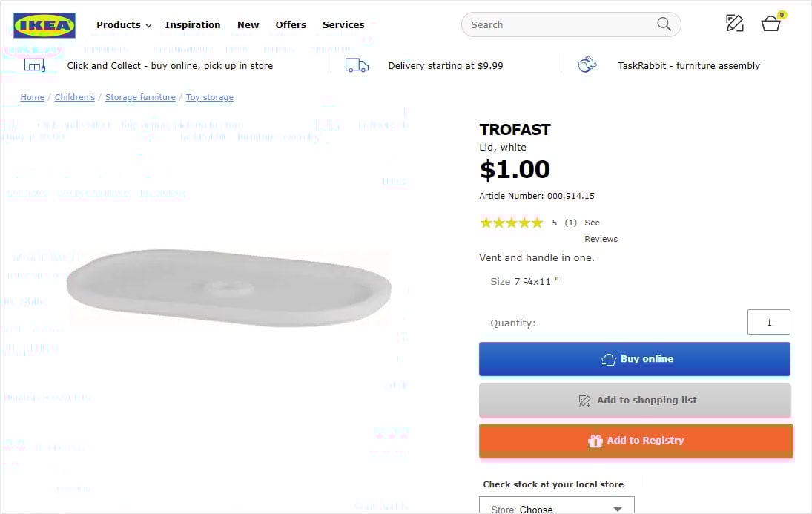Viewport: 812px width, 514px height.
Task: Click the Add to shopping list button
Action: click(x=635, y=401)
